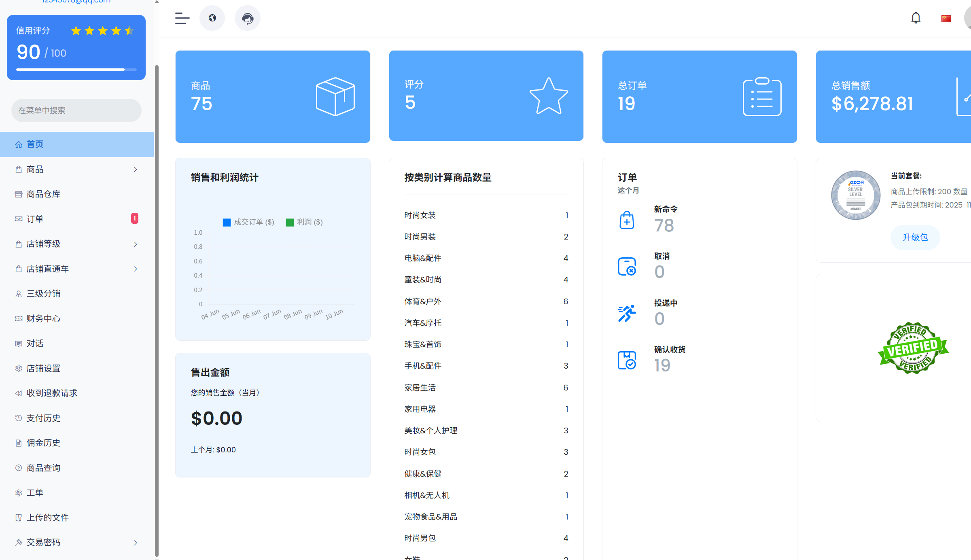Screen dimensions: 971x560
Task: Open the 订单 menu item
Action: coord(35,219)
